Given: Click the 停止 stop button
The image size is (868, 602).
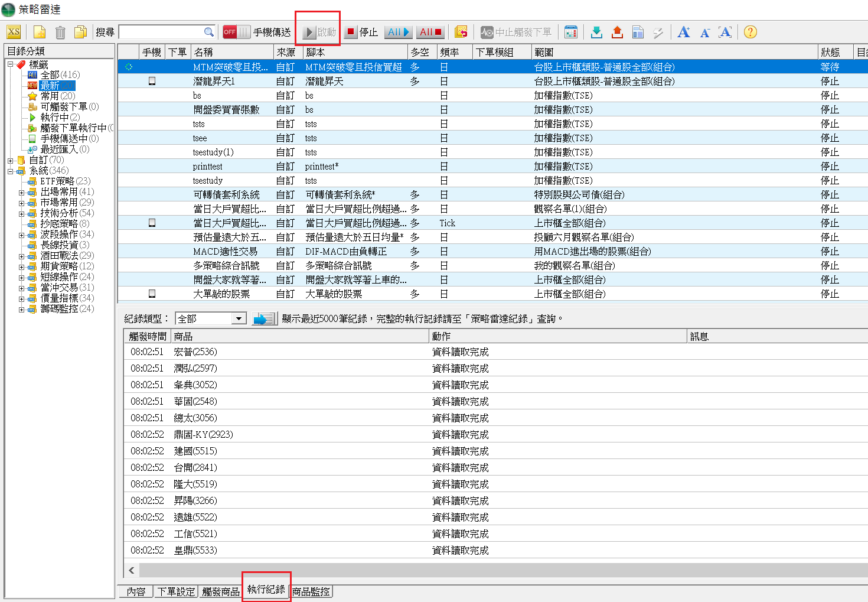Looking at the screenshot, I should tap(362, 32).
